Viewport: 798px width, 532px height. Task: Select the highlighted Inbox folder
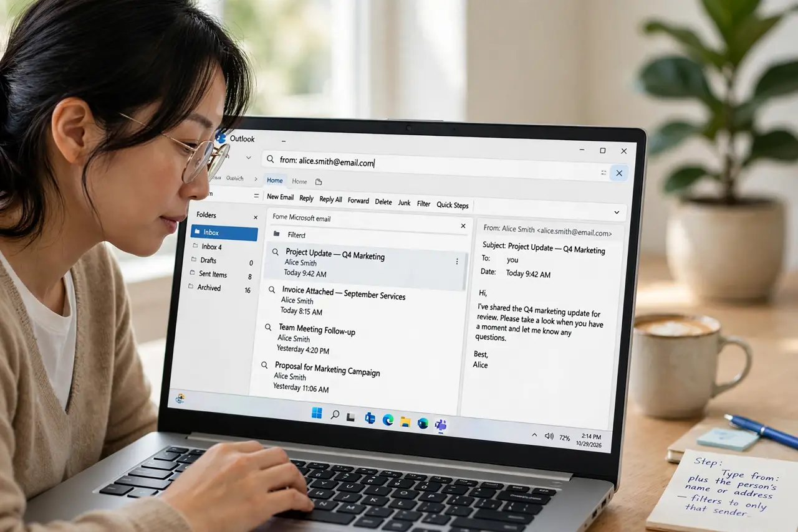click(x=224, y=233)
